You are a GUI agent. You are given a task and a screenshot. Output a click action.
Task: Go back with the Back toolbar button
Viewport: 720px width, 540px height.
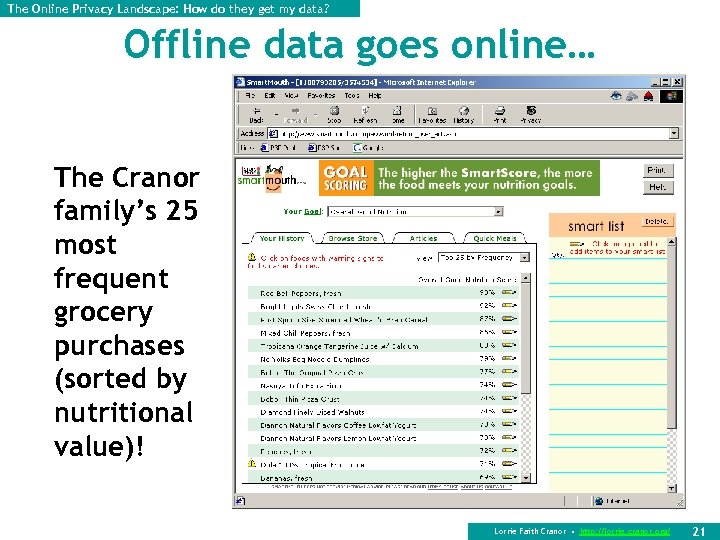[x=256, y=115]
